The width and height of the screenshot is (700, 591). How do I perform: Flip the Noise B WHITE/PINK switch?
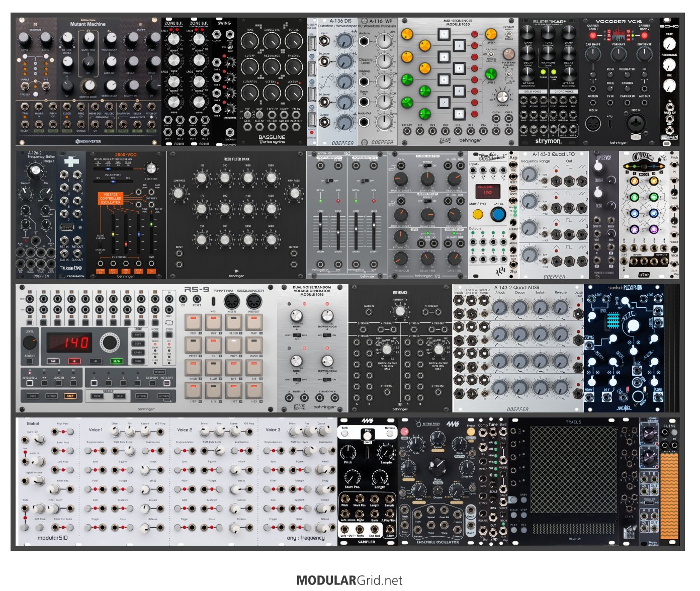297,380
